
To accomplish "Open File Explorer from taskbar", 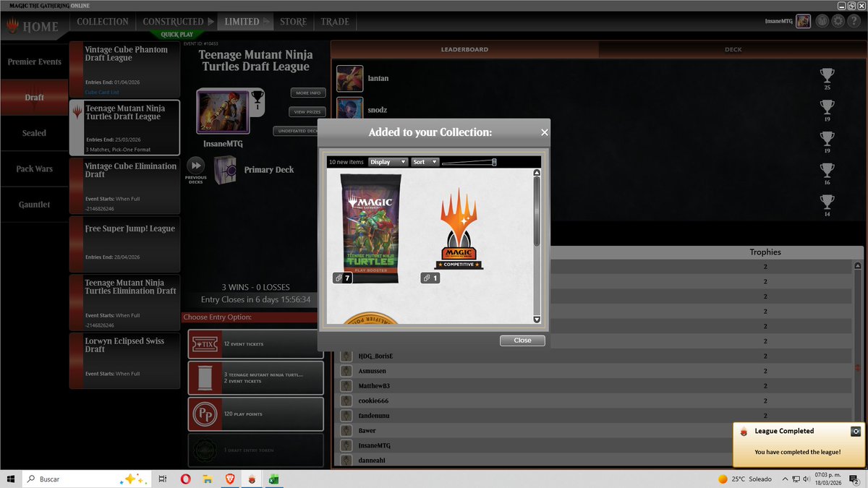I will 207,479.
